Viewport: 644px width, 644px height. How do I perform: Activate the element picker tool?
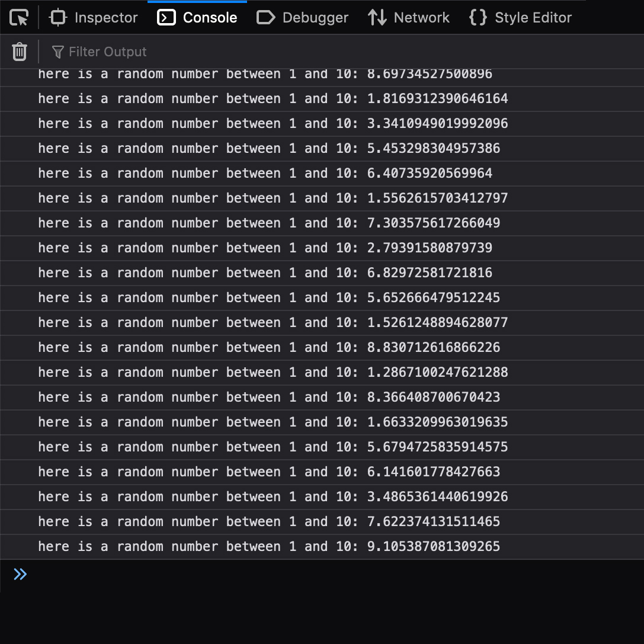point(20,18)
